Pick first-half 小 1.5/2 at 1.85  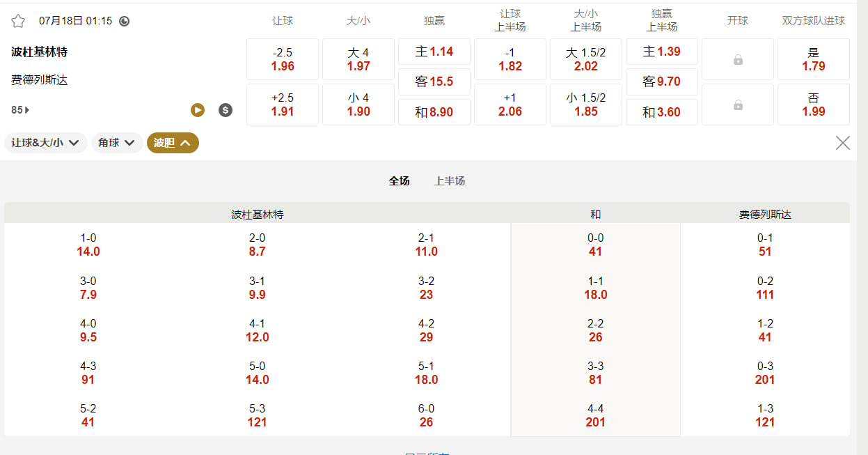[x=586, y=105]
